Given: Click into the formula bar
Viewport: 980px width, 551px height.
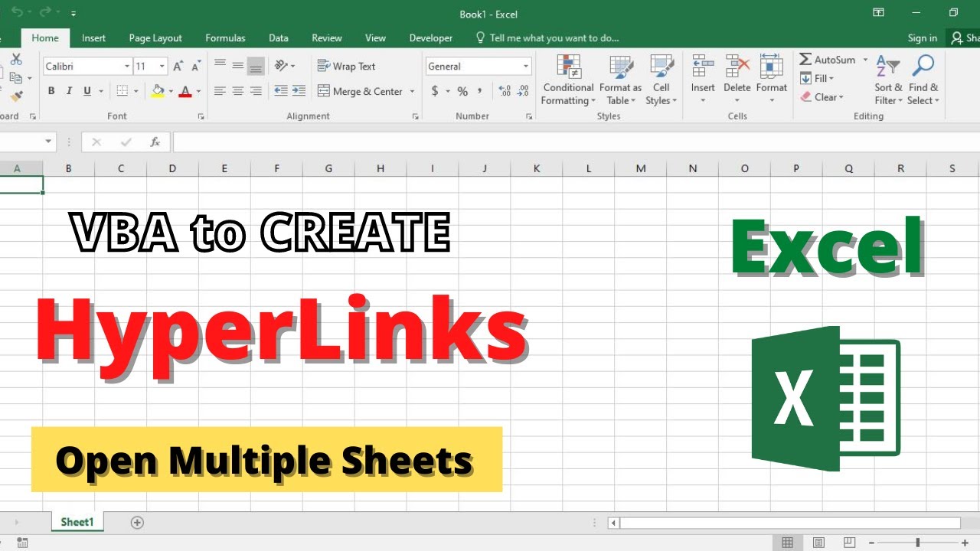Looking at the screenshot, I should coord(576,142).
